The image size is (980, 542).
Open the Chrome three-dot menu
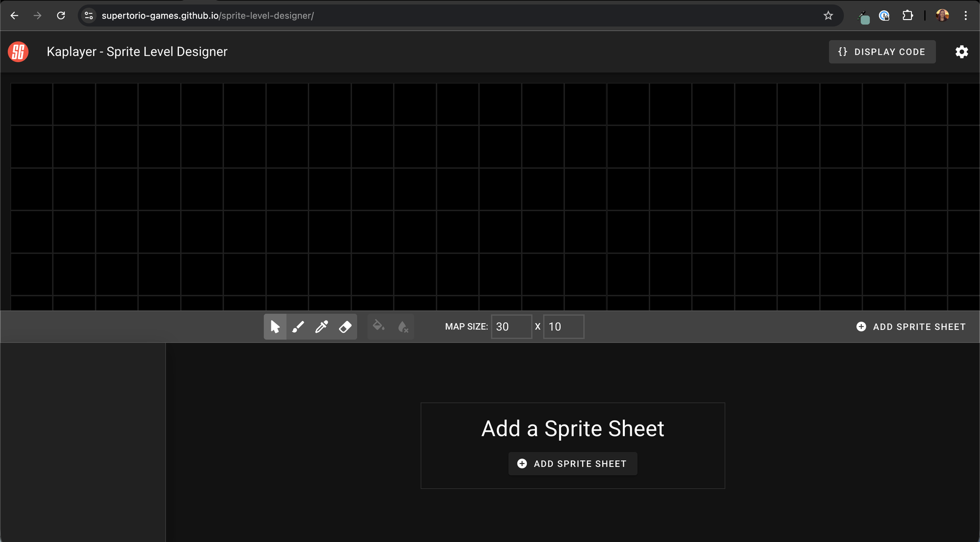966,15
